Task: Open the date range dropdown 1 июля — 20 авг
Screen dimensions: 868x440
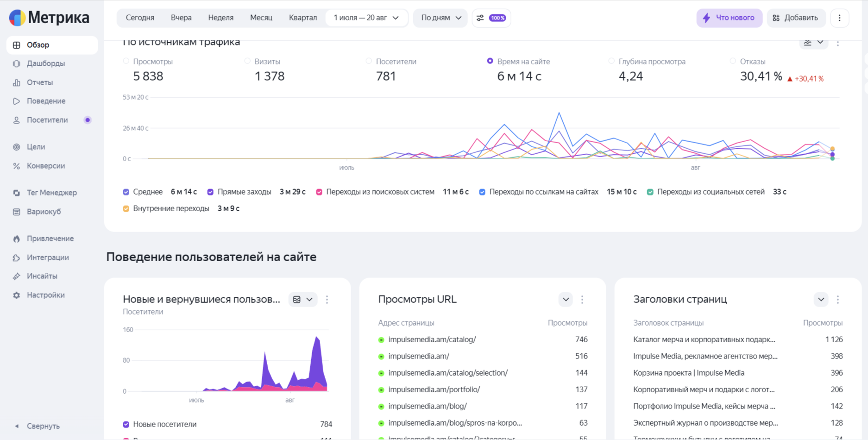Action: coord(366,18)
